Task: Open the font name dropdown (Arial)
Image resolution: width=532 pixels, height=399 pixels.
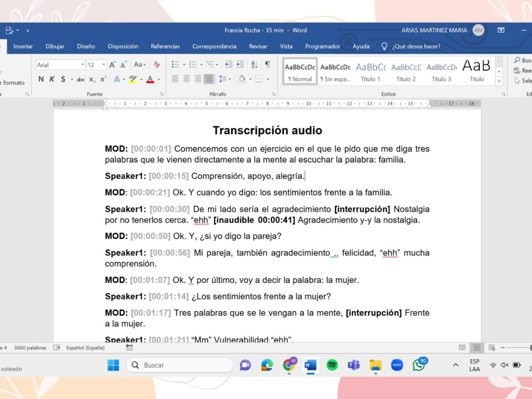Action: (x=82, y=64)
